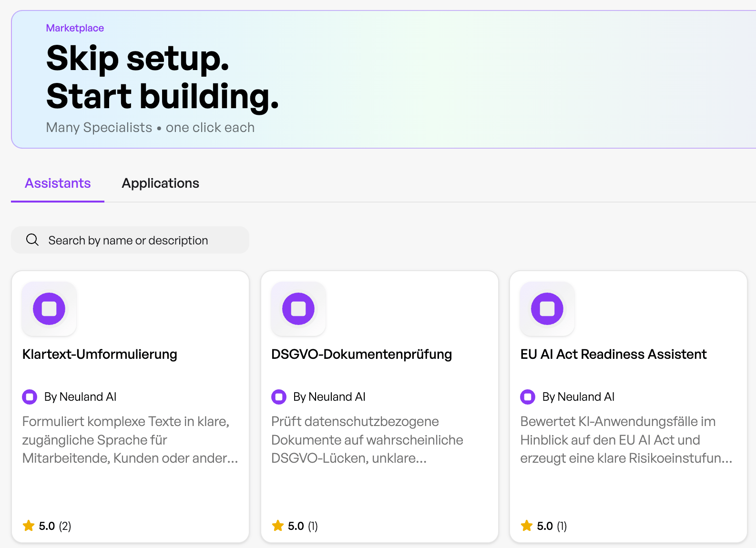
Task: Switch to the Applications tab
Action: tap(160, 183)
